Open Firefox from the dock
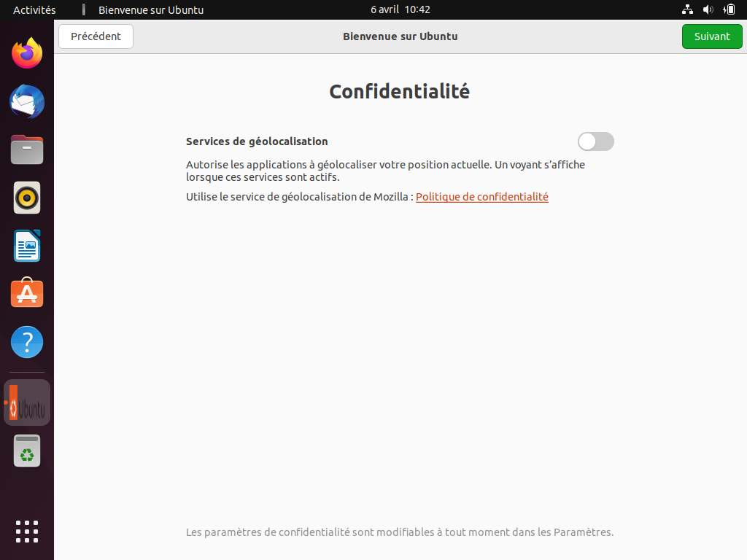747x560 pixels. point(27,52)
